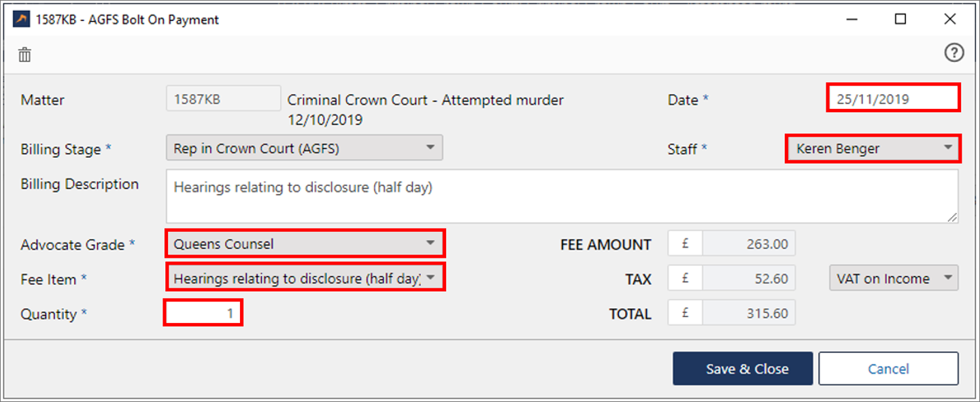Open the Fee Item dropdown

[x=305, y=278]
